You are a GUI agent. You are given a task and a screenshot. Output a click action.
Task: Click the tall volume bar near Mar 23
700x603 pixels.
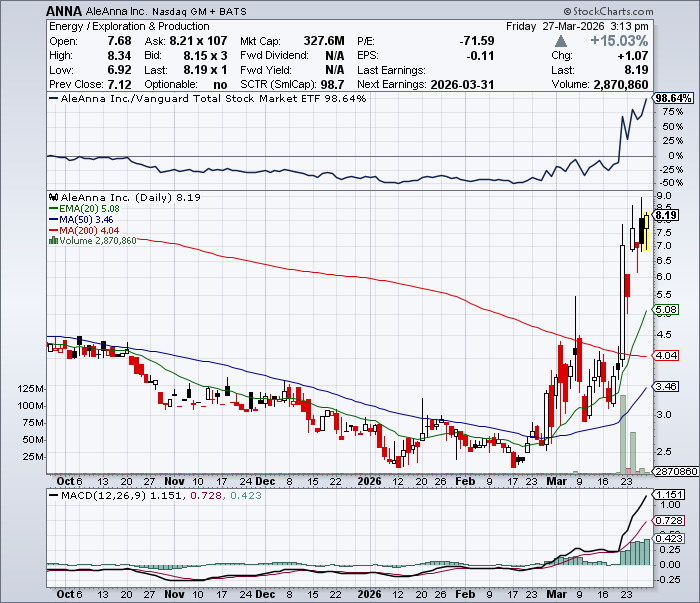(x=623, y=434)
